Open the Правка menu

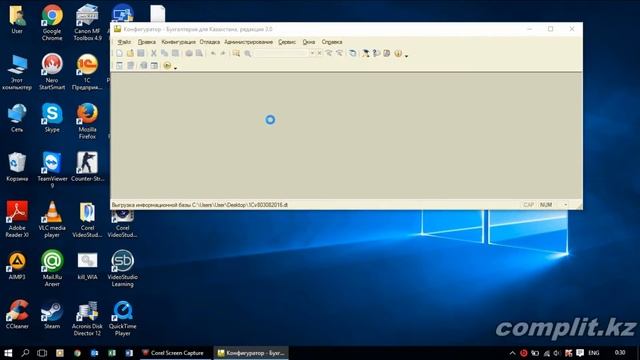[147, 42]
